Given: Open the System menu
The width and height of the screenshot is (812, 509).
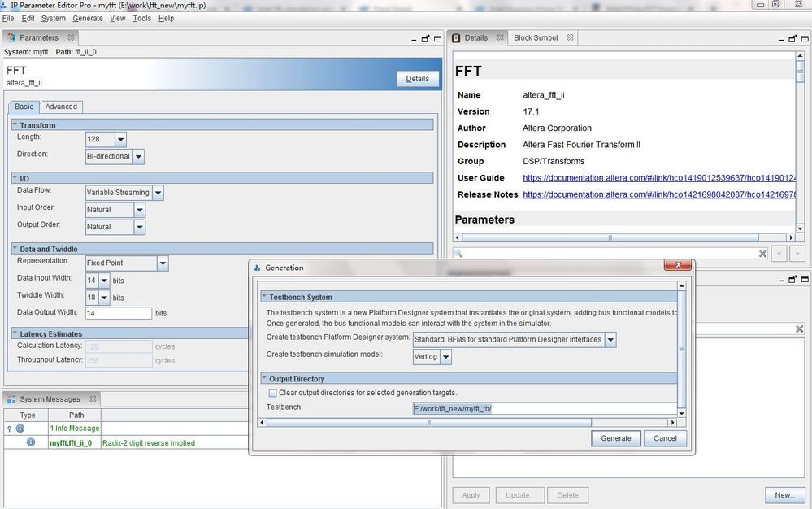Looking at the screenshot, I should [x=54, y=18].
